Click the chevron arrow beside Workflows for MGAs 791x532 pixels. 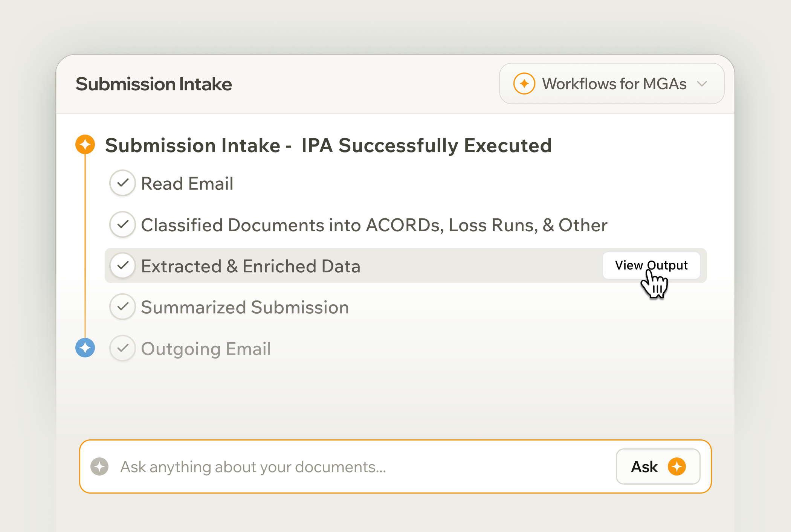point(702,84)
